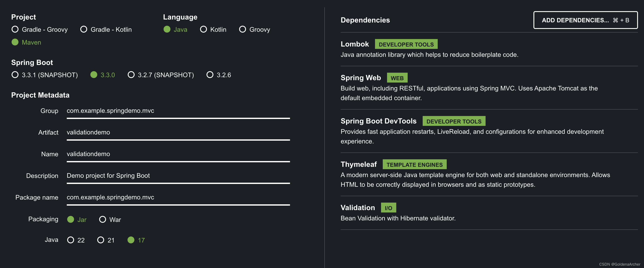Pick Java version 21

click(x=106, y=240)
